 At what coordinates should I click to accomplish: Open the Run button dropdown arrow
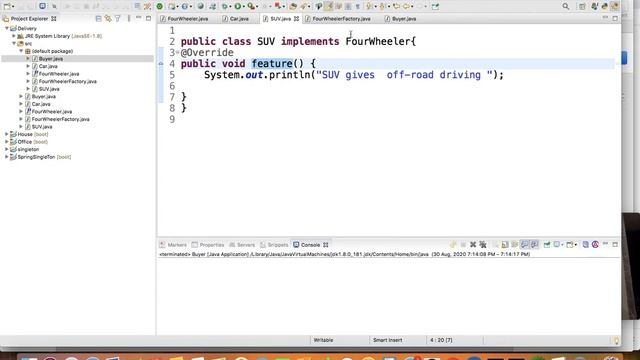[244, 7]
